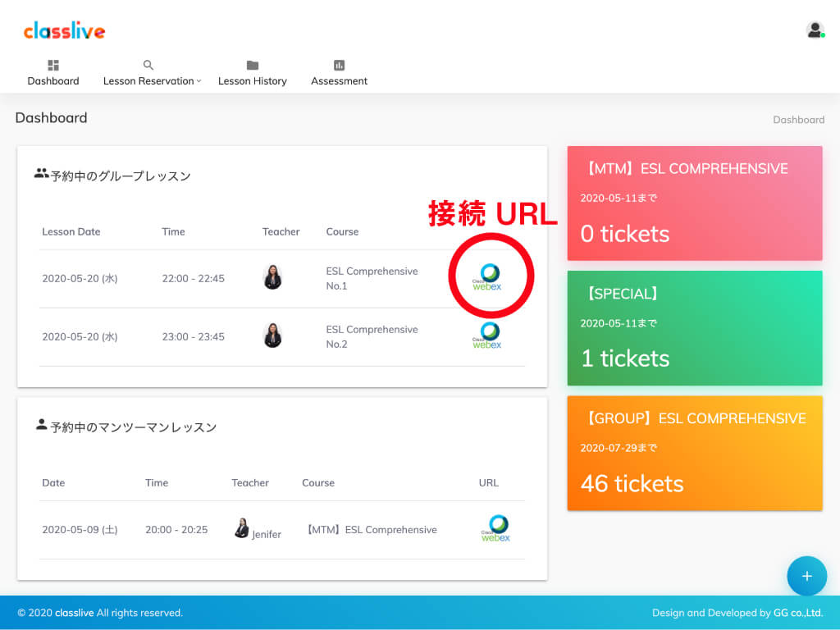Open the Assessment menu item
Screen dimensions: 840x630
pyautogui.click(x=339, y=73)
